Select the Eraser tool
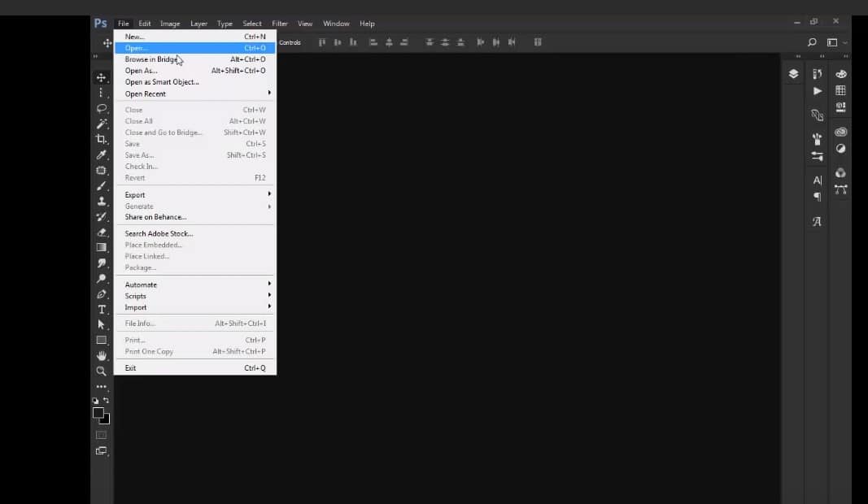The image size is (868, 504). pos(102,232)
